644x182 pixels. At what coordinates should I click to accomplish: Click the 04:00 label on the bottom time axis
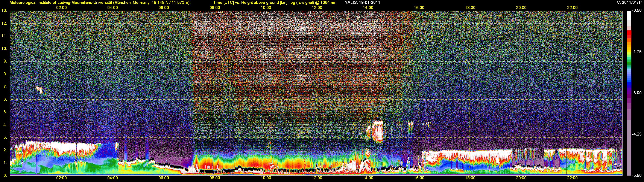(112, 178)
